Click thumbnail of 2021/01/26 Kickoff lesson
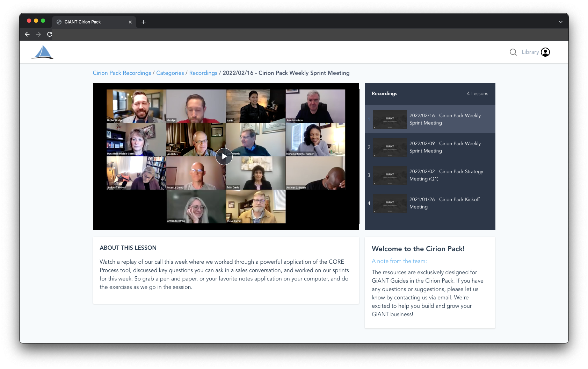588x369 pixels. point(390,203)
